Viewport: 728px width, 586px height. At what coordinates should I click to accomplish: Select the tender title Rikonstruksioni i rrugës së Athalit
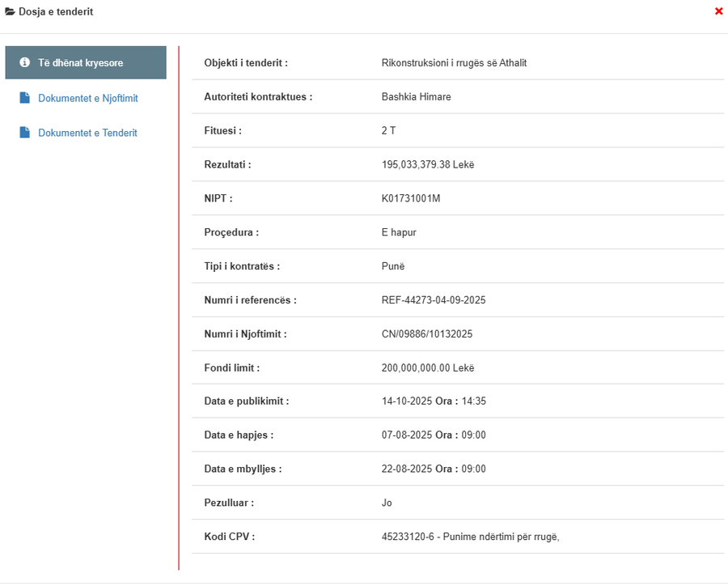[454, 63]
